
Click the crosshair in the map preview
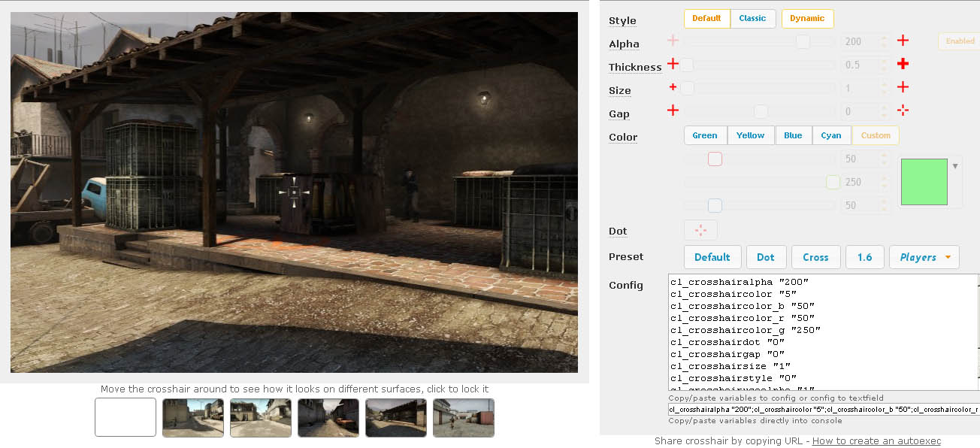[x=294, y=192]
